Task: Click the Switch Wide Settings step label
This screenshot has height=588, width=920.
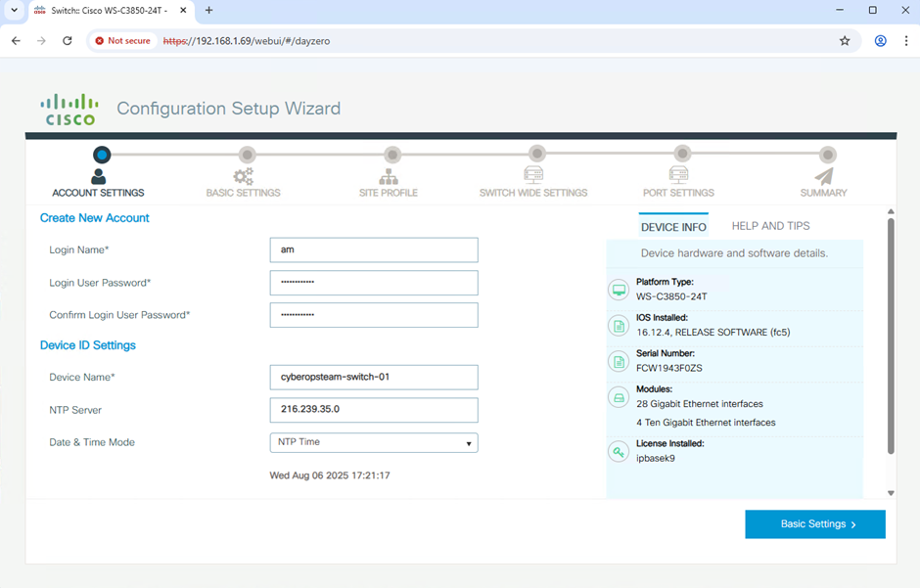Action: [533, 193]
